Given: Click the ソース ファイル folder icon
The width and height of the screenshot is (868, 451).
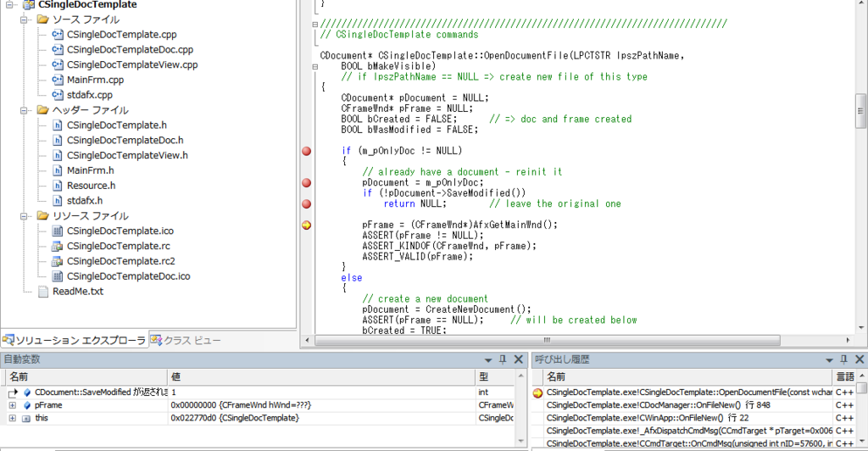Looking at the screenshot, I should [x=42, y=19].
